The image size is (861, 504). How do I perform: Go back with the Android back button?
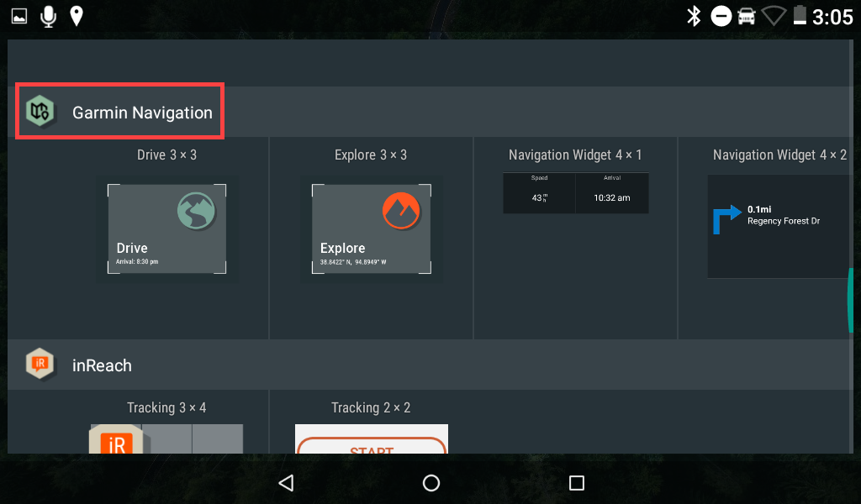point(286,483)
